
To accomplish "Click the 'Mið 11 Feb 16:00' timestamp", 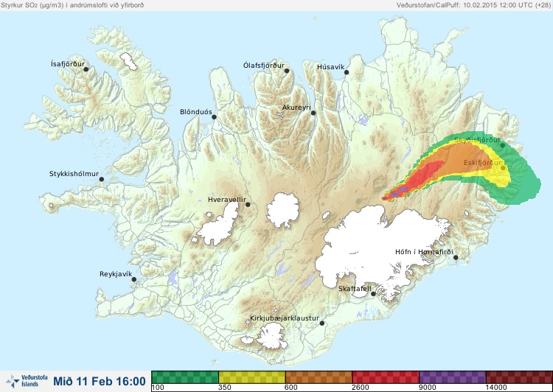I will click(100, 381).
